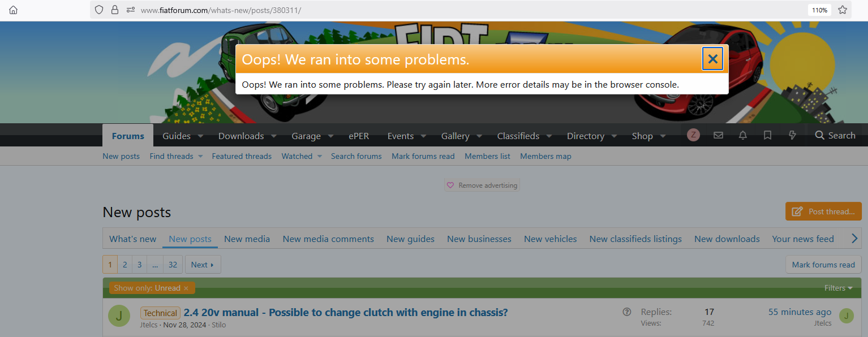Expand the Shop dropdown arrow

pos(663,136)
